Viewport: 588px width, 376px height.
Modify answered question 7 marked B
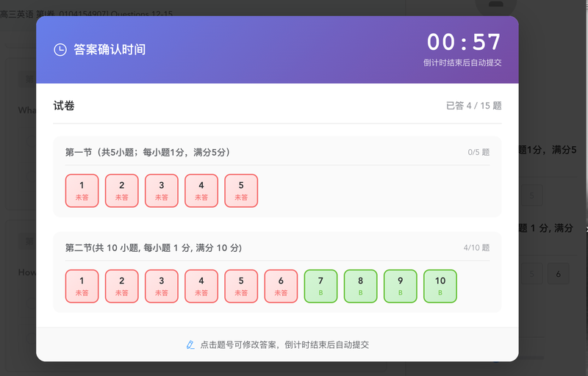[320, 286]
